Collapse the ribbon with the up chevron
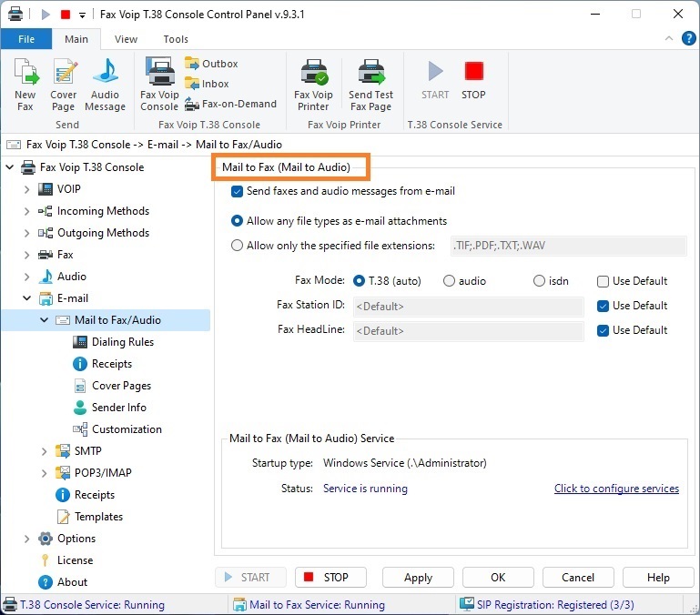Viewport: 700px width, 615px height. coord(669,38)
